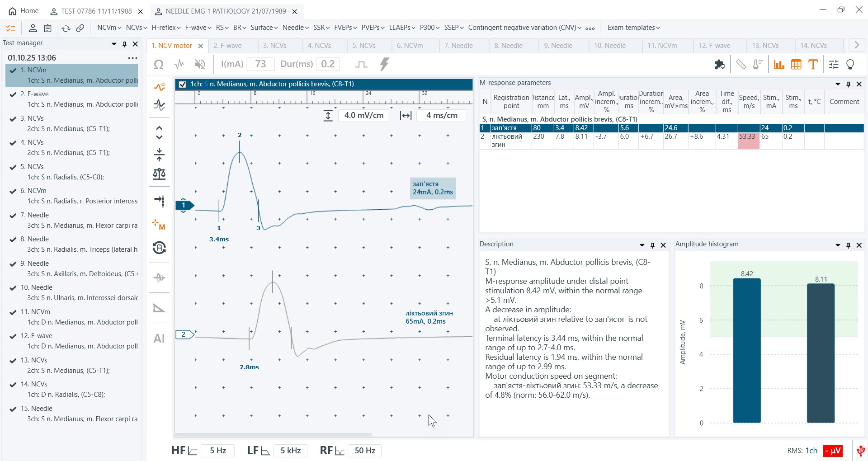Open the F-wave dropdown menu

pos(198,28)
